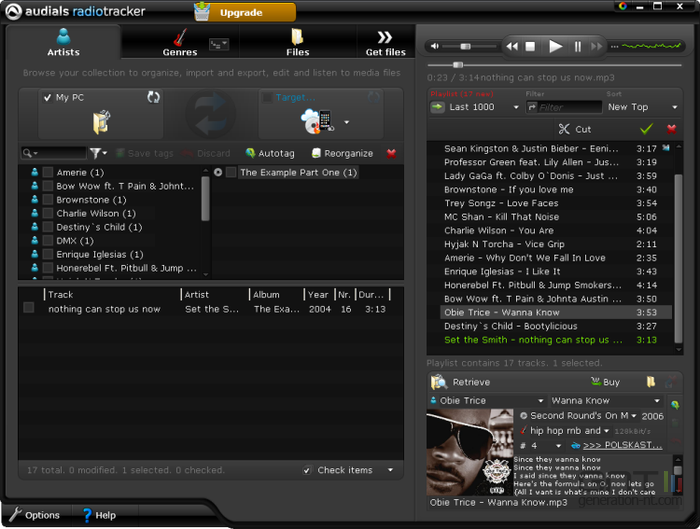Cancel the cut with the red X

(671, 129)
